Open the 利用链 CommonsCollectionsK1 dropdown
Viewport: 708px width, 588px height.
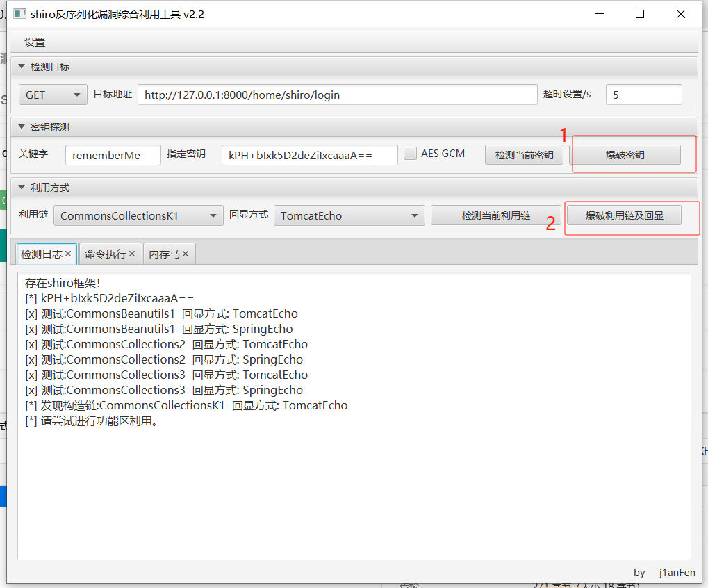pyautogui.click(x=138, y=216)
